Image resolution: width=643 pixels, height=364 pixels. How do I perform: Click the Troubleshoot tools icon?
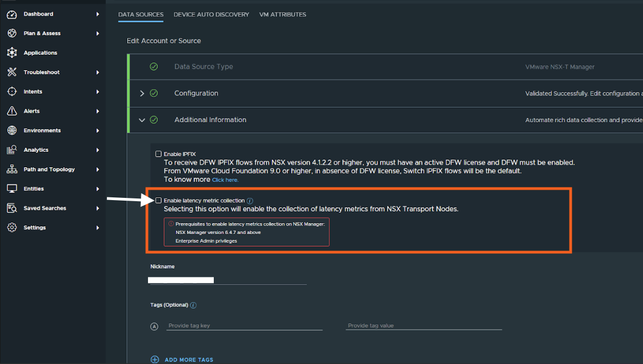(x=12, y=72)
